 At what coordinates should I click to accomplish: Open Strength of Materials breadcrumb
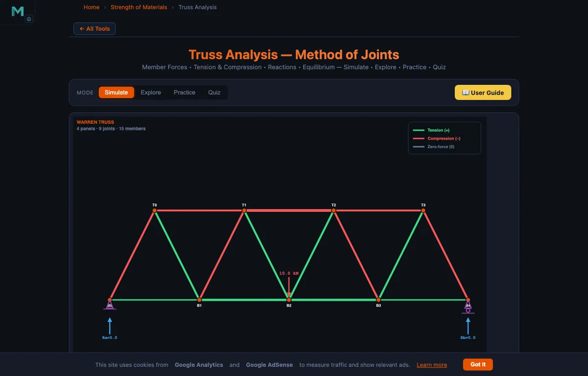(x=139, y=7)
